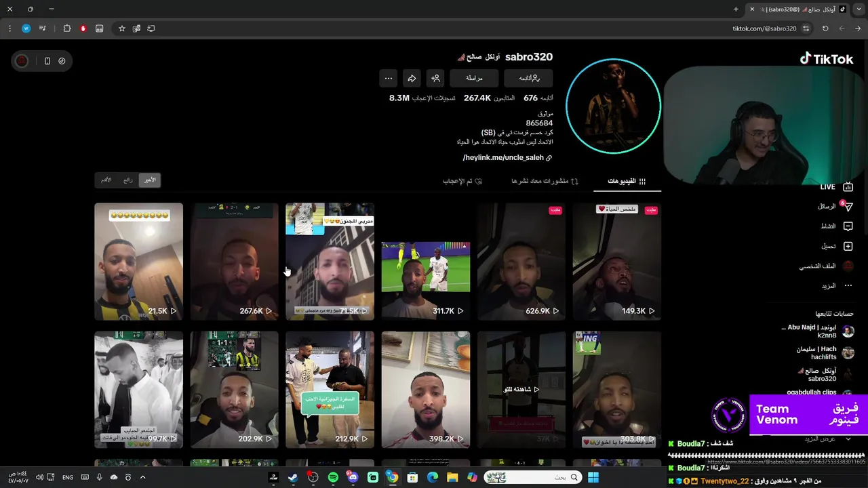Open Windows Start menu button
The height and width of the screenshot is (488, 868).
tap(593, 477)
